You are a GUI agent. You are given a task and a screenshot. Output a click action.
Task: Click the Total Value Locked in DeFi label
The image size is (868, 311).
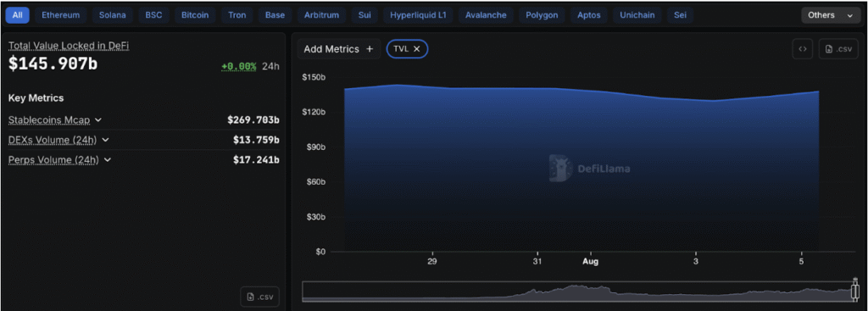(69, 46)
